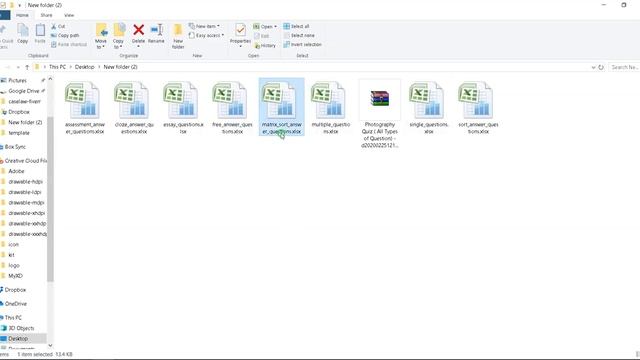
Task: Create a New folder from ribbon
Action: point(178,36)
